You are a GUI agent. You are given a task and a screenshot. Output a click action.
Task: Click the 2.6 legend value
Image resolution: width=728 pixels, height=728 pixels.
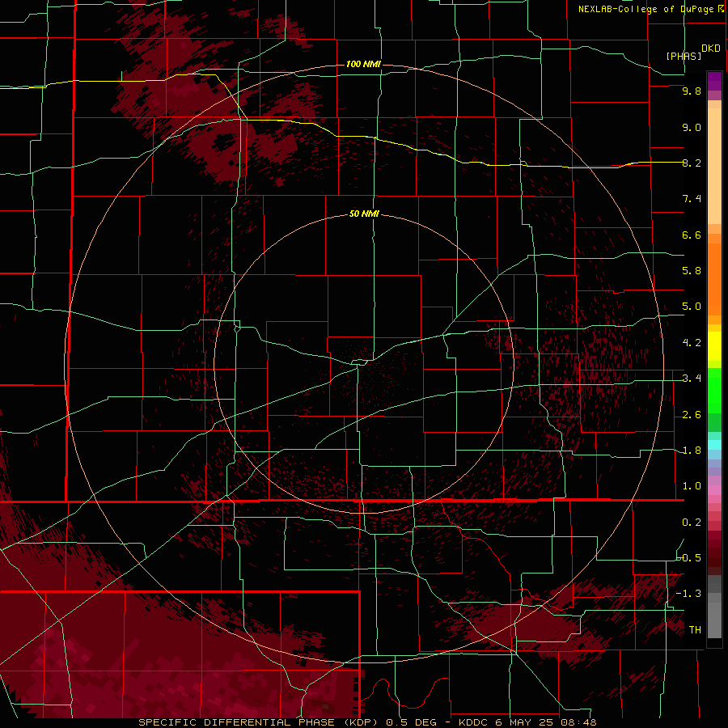pyautogui.click(x=692, y=415)
